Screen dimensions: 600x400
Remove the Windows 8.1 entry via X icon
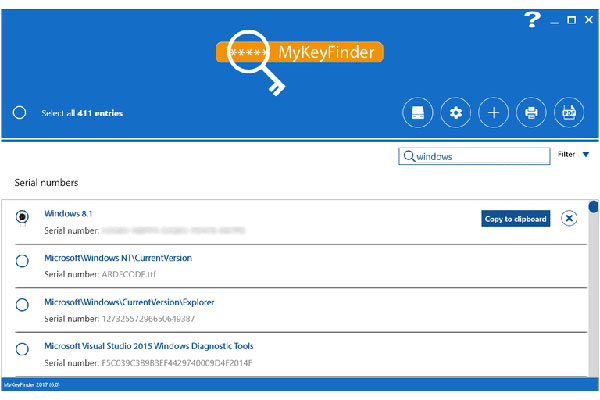tap(569, 219)
